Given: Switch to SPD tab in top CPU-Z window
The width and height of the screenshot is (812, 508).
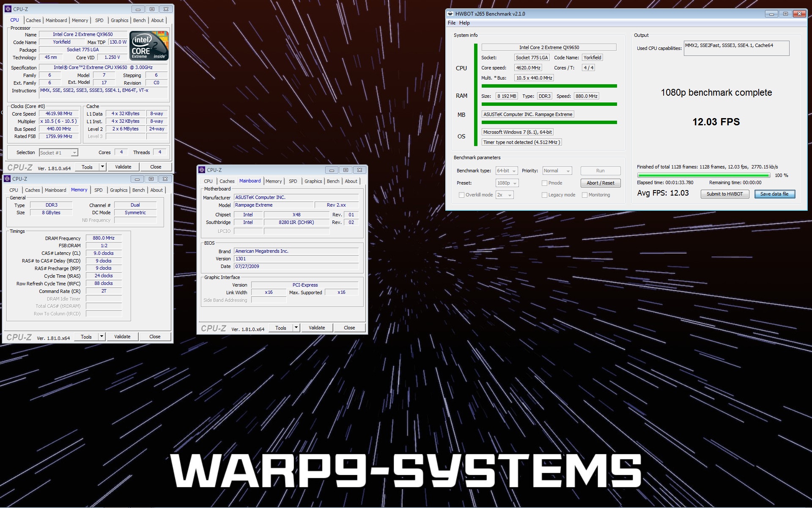Looking at the screenshot, I should pos(99,20).
